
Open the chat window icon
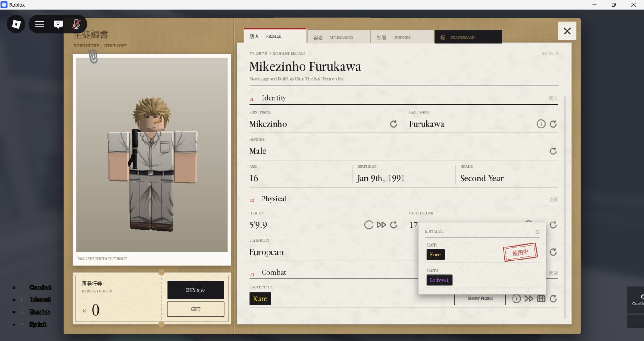pyautogui.click(x=58, y=24)
